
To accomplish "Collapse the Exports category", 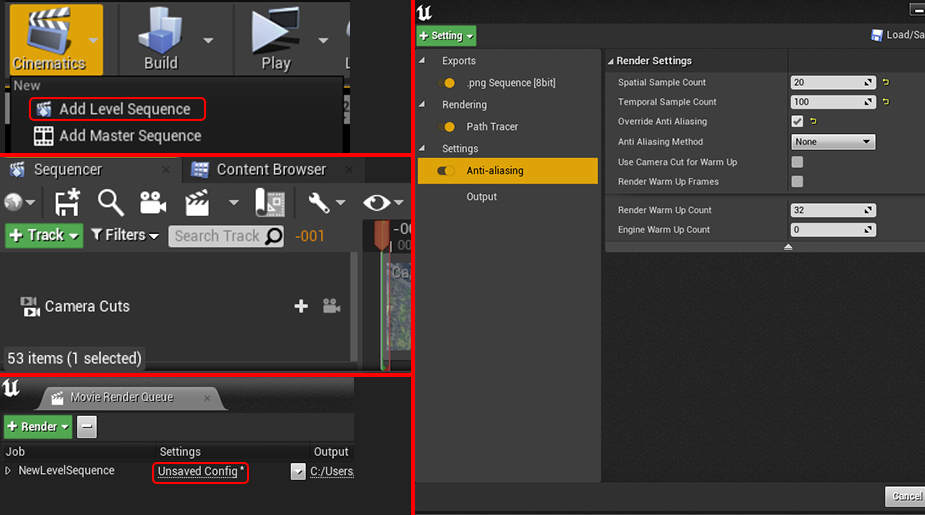I will pos(422,61).
